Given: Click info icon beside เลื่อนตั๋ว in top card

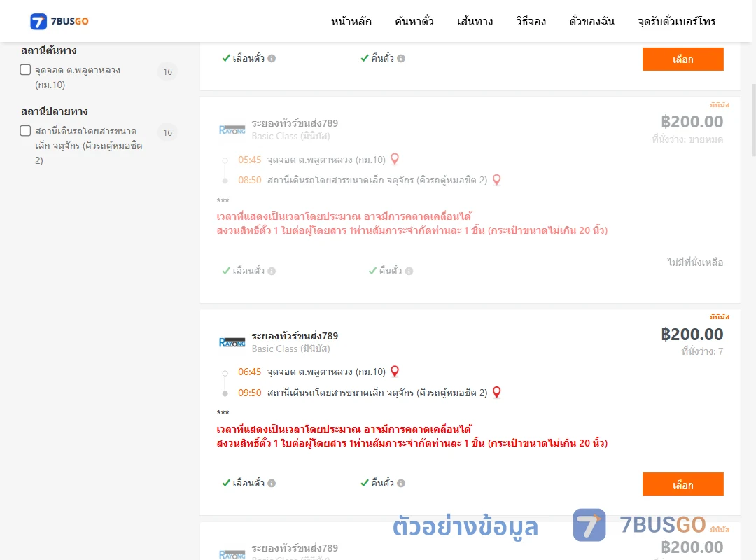Looking at the screenshot, I should (x=272, y=58).
